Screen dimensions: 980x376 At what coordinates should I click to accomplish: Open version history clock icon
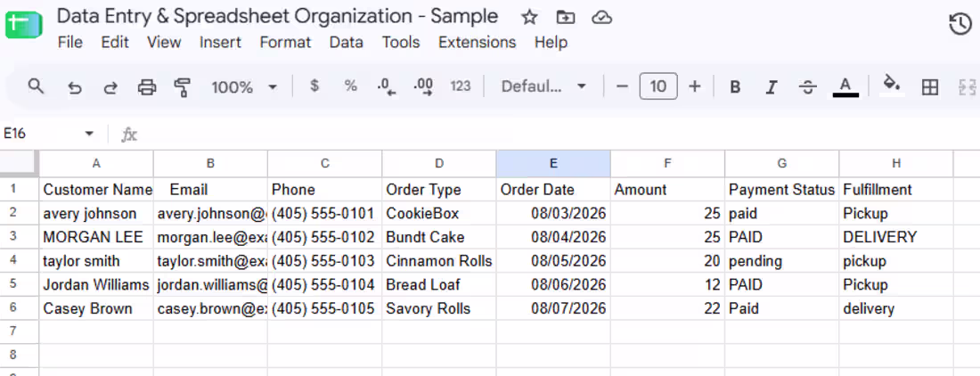[960, 24]
